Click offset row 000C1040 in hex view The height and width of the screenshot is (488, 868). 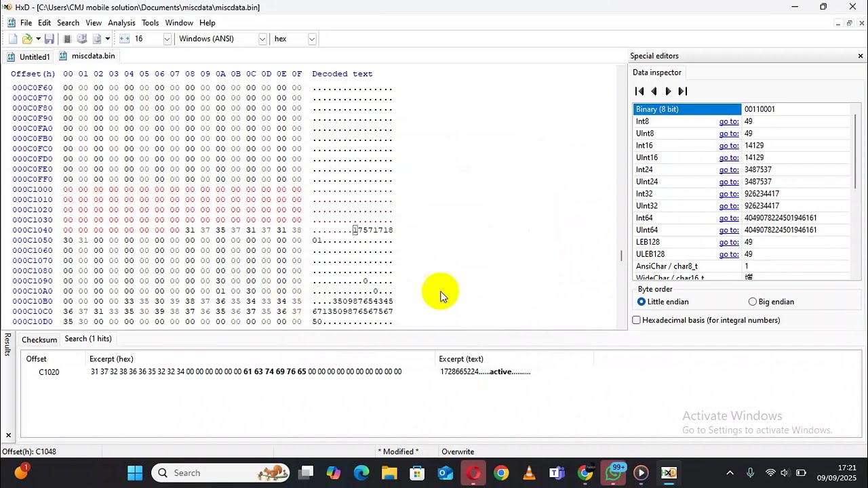32,230
